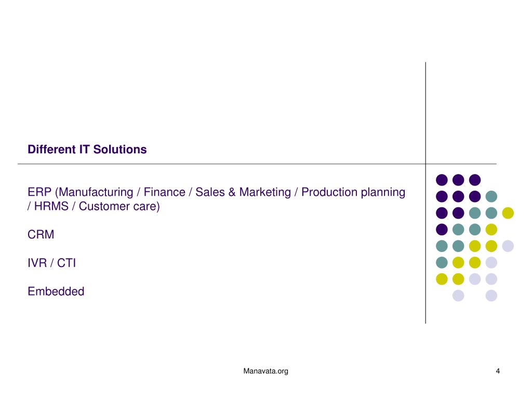Click the Different IT Solutions title
The image size is (532, 399).
87,149
